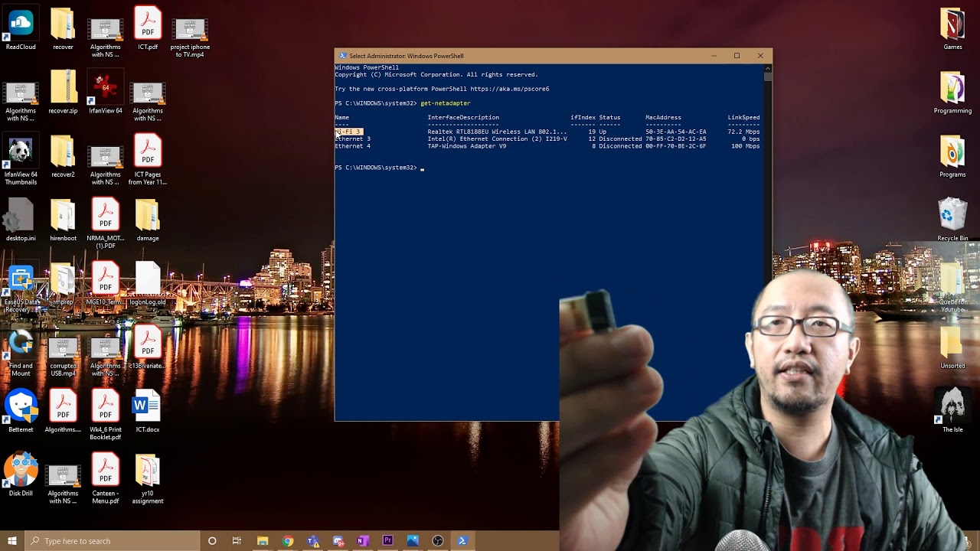Open the 'recover2' desktop folder
Viewport: 980px width, 551px height.
point(63,156)
